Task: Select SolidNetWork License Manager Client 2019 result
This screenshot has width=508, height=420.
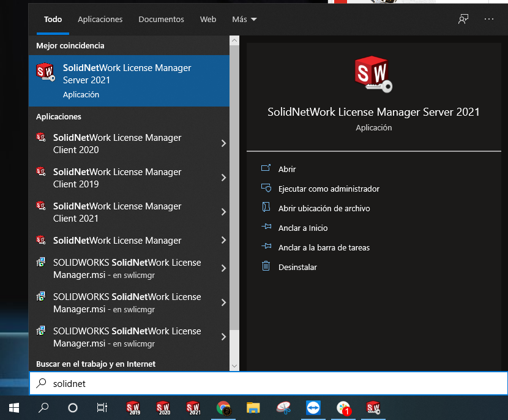Action: 129,178
